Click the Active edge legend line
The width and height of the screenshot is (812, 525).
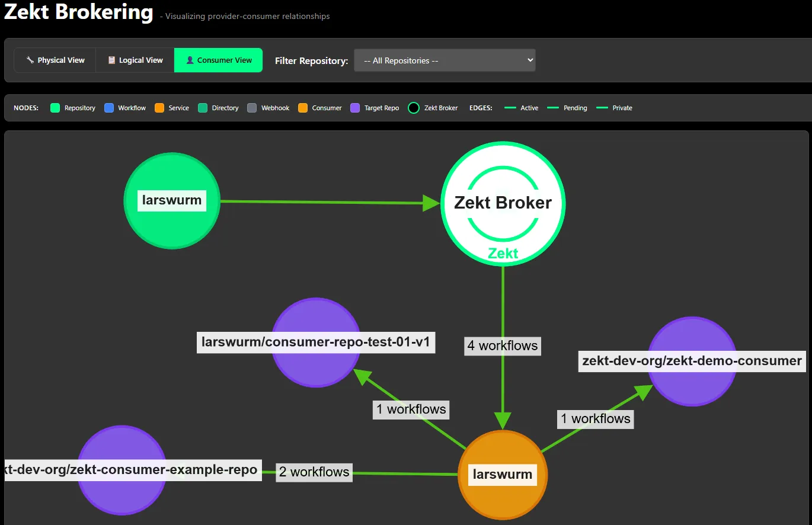tap(510, 108)
